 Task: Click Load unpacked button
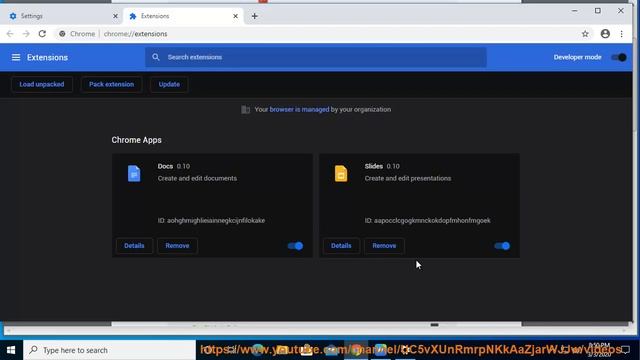coord(42,84)
